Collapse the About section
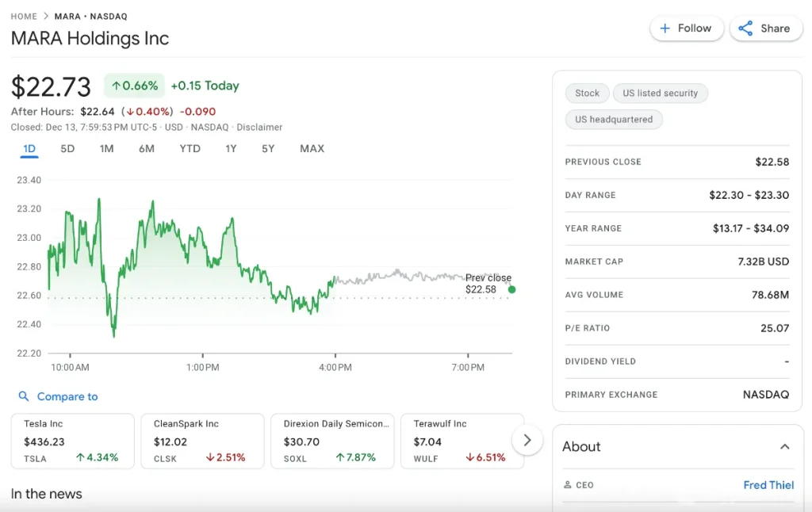 [785, 447]
